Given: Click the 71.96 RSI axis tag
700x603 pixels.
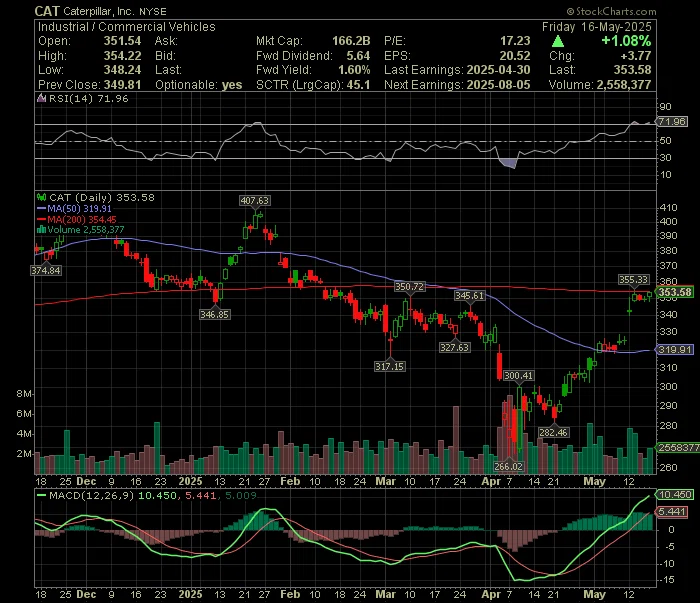Looking at the screenshot, I should 671,121.
